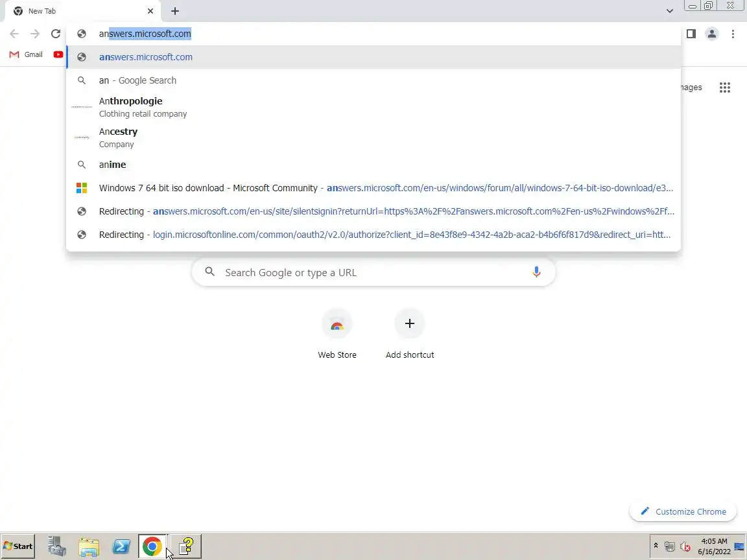747x560 pixels.
Task: Open the YouTube bookmark icon
Action: pyautogui.click(x=58, y=54)
